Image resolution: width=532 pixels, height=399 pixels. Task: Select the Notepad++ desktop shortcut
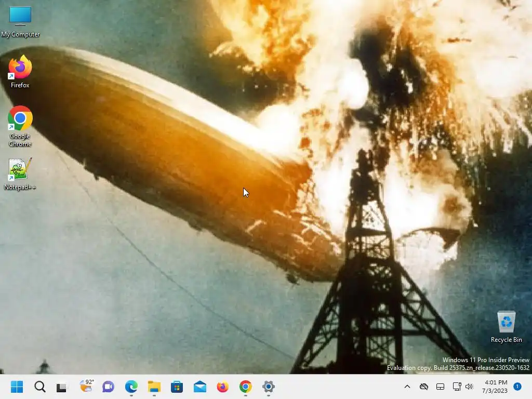20,174
